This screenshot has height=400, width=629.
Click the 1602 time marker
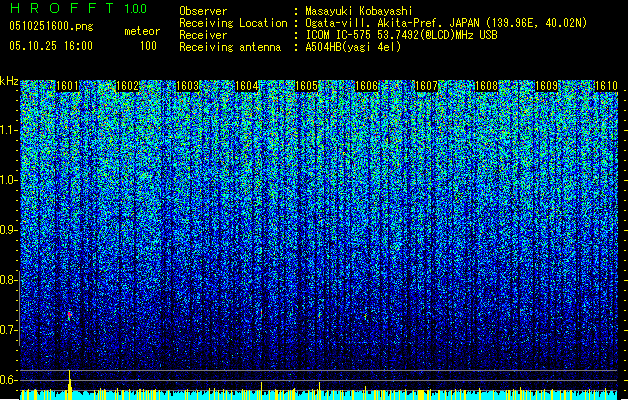click(127, 86)
